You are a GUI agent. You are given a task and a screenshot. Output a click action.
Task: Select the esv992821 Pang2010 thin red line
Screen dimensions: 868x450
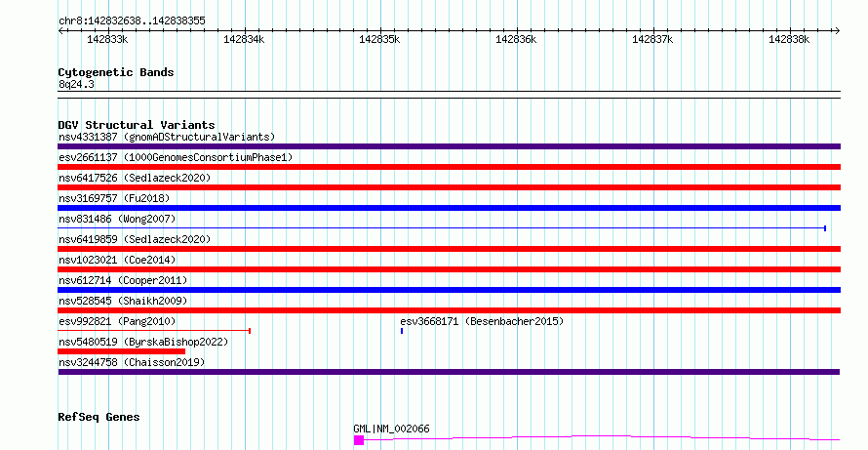click(x=154, y=331)
